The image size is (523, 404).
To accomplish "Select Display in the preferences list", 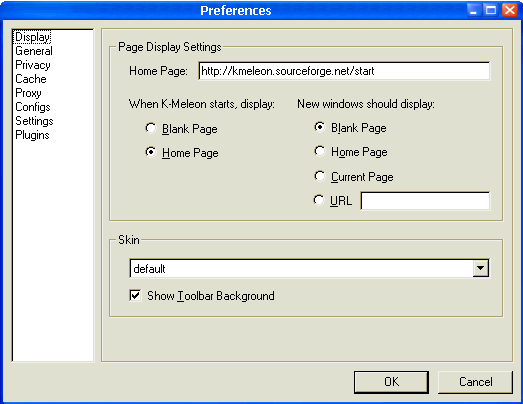I will pyautogui.click(x=33, y=37).
